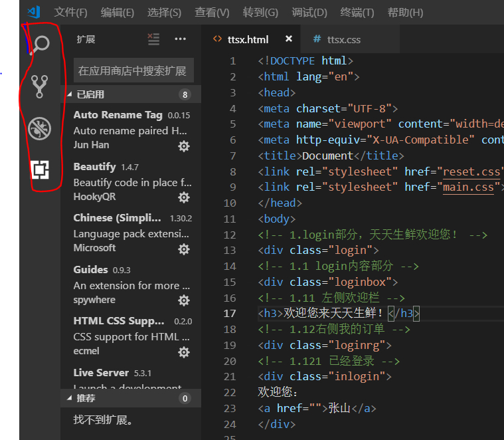Click author name spywhere
504x440 pixels.
tap(94, 300)
